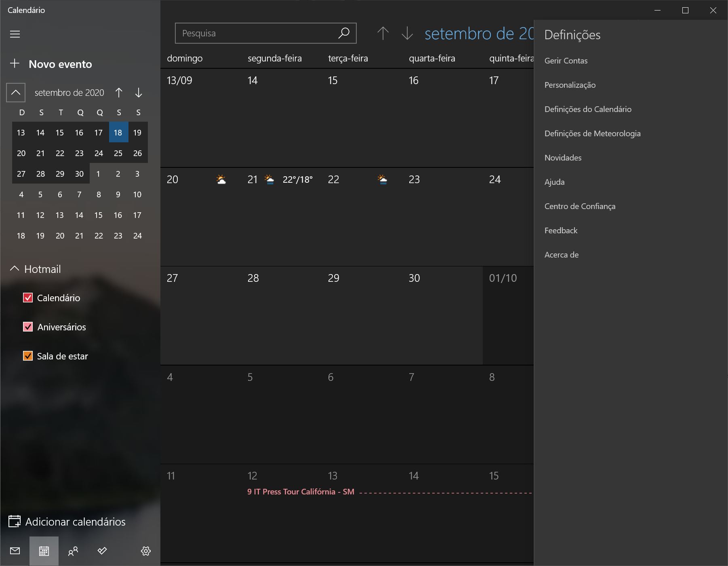
Task: Open Personalização settings
Action: coord(570,85)
